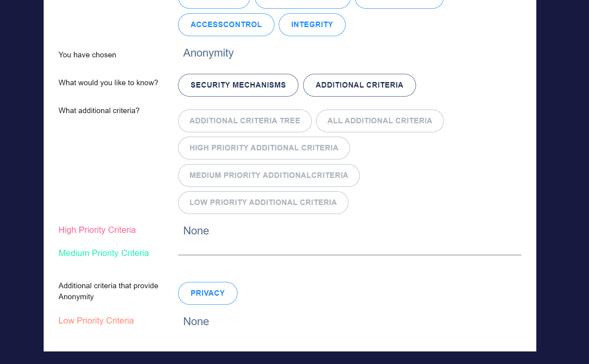Open the ADDITIONAL CRITERIA TREE option
This screenshot has height=364, width=589.
tap(245, 121)
